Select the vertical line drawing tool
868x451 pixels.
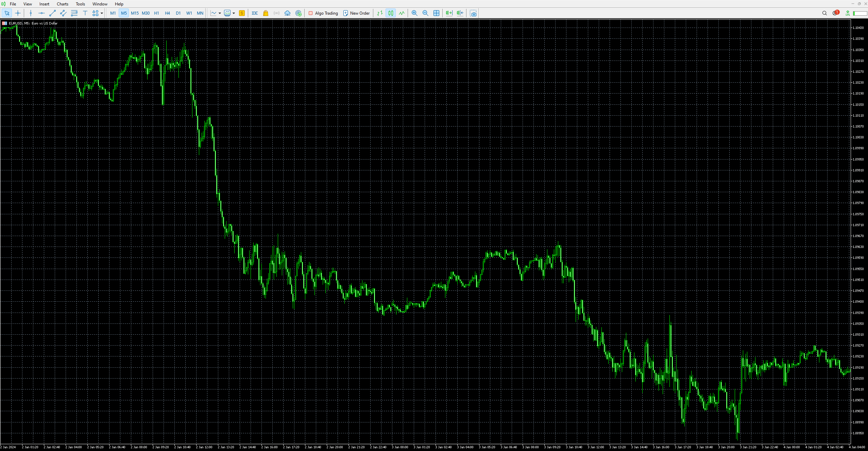[x=31, y=13]
